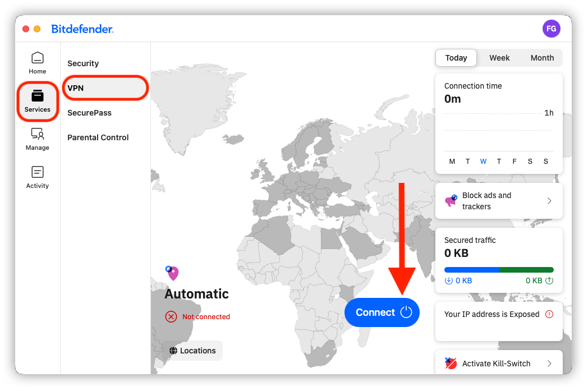Click the M day label in chart
588x391 pixels.
pyautogui.click(x=452, y=161)
